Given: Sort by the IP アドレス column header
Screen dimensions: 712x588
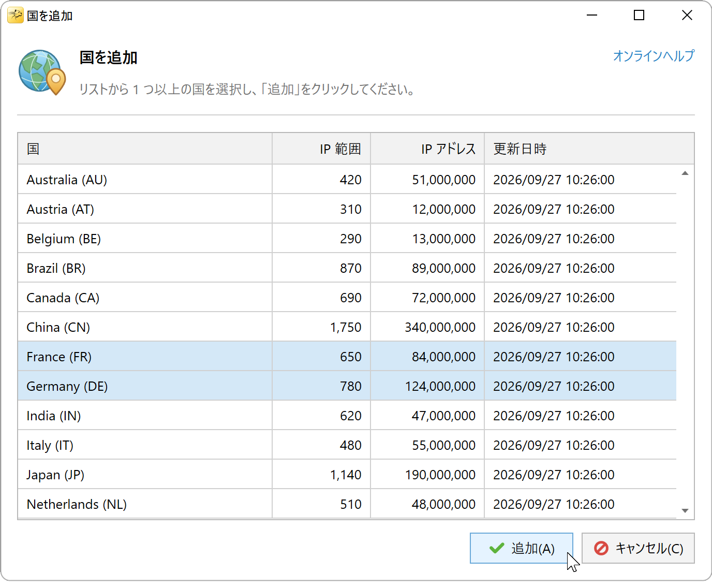Looking at the screenshot, I should tap(427, 149).
